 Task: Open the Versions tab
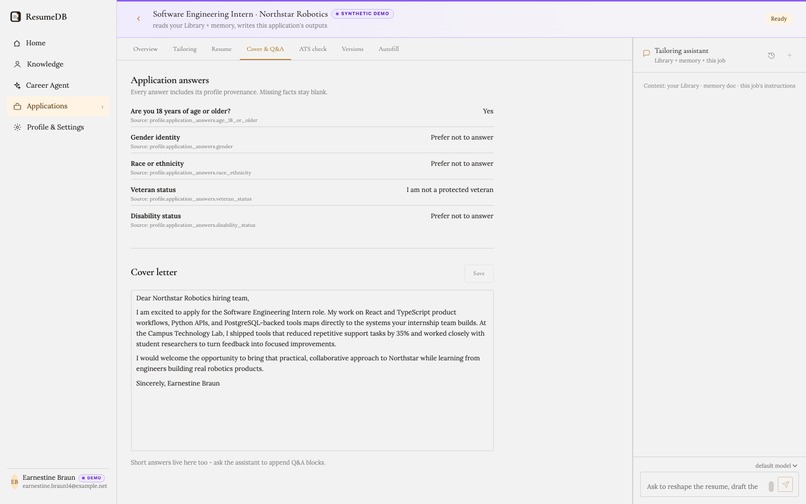point(352,49)
